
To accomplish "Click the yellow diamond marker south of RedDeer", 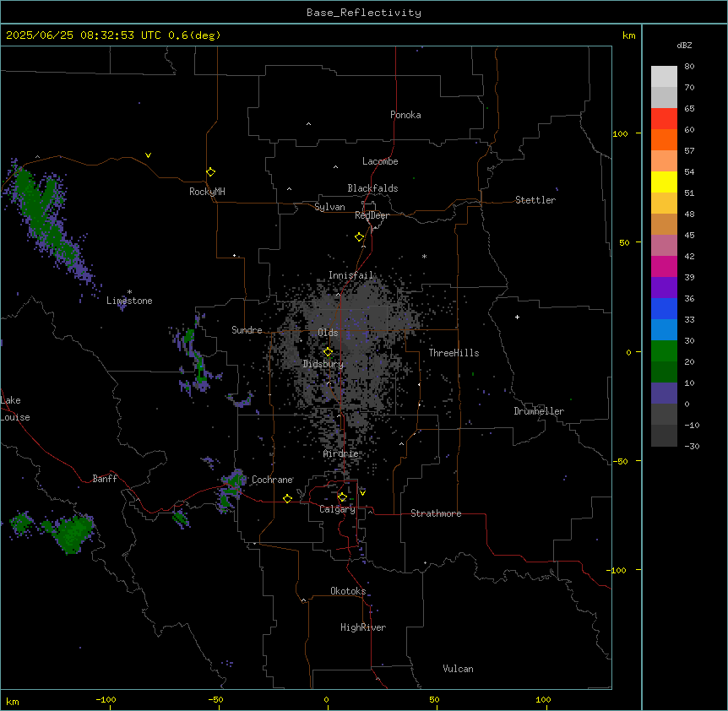I will point(359,236).
